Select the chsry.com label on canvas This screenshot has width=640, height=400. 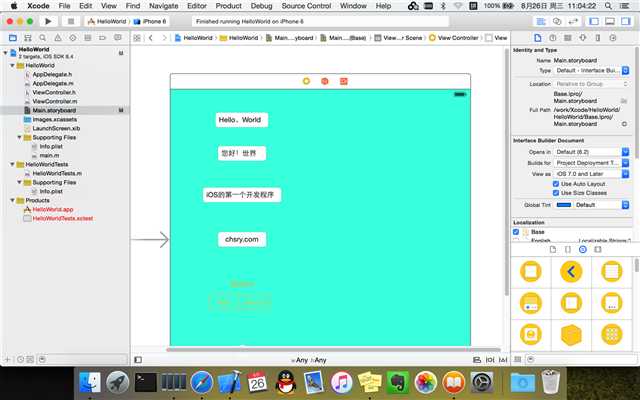coord(242,239)
